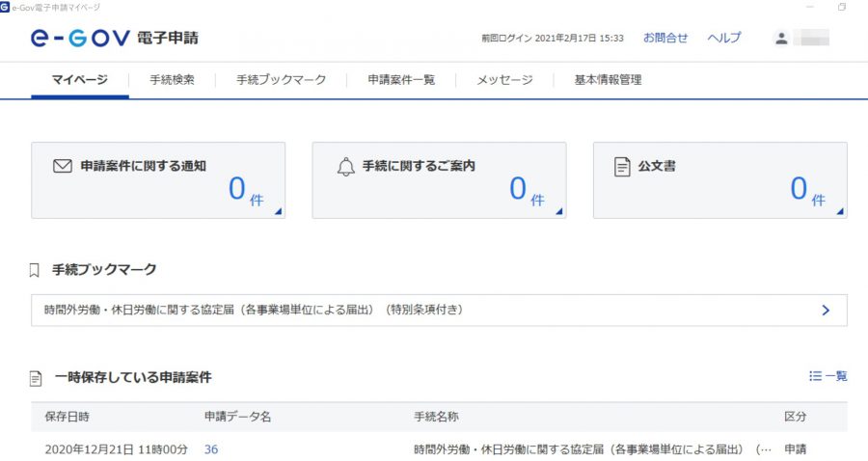Image resolution: width=868 pixels, height=461 pixels.
Task: Open the 手続ブックマーク navigation tab
Action: point(281,80)
